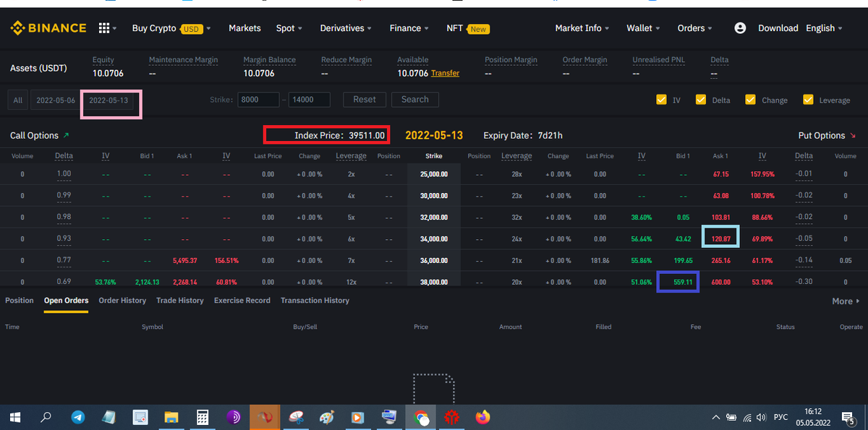Open the apps grid menu icon
868x430 pixels.
(x=104, y=28)
